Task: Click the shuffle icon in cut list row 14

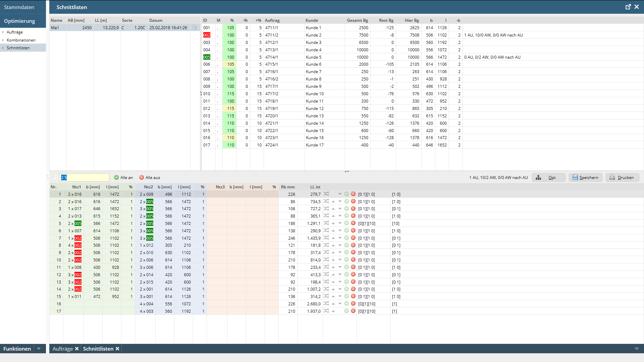Action: coord(326,289)
